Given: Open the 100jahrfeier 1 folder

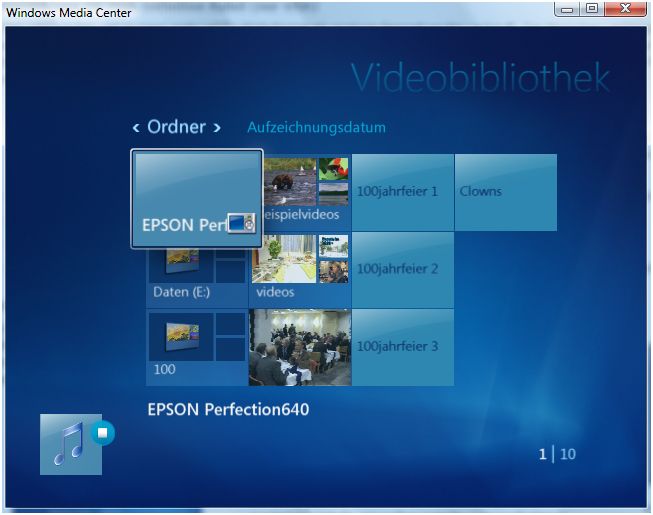Looking at the screenshot, I should 403,192.
